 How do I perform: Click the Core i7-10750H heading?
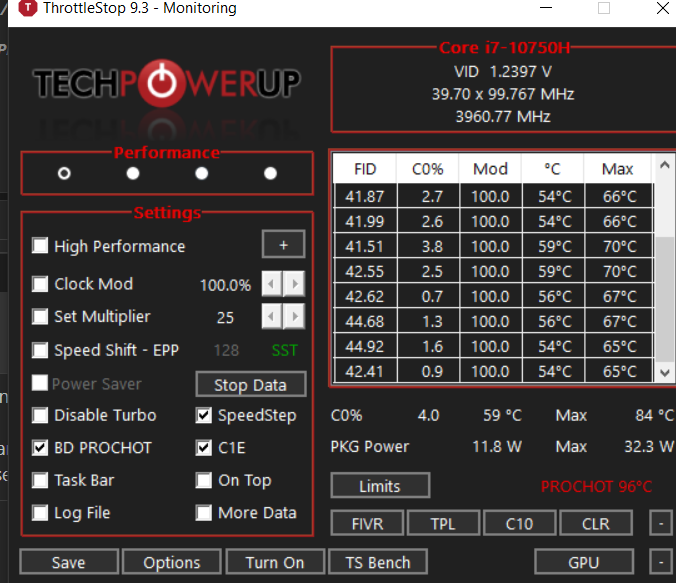[504, 47]
